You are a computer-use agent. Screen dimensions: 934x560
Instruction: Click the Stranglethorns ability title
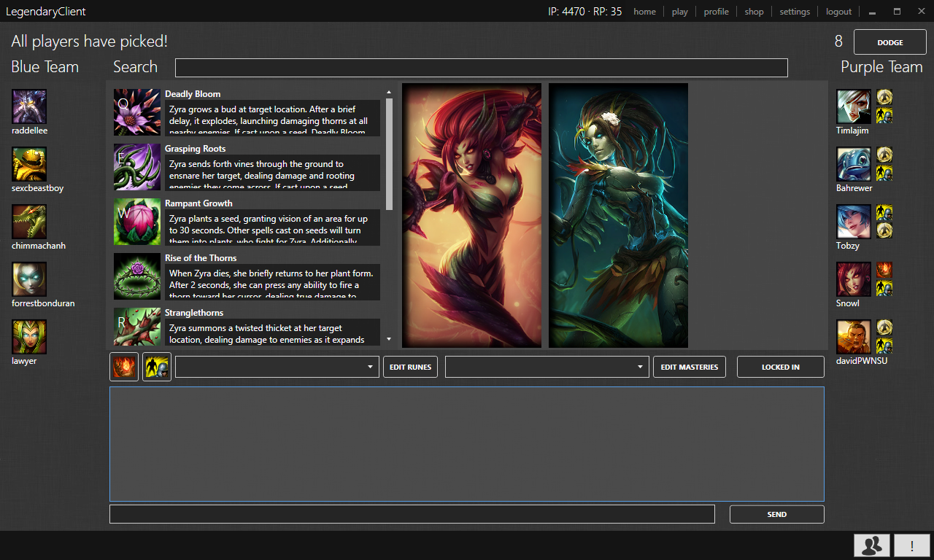tap(194, 313)
